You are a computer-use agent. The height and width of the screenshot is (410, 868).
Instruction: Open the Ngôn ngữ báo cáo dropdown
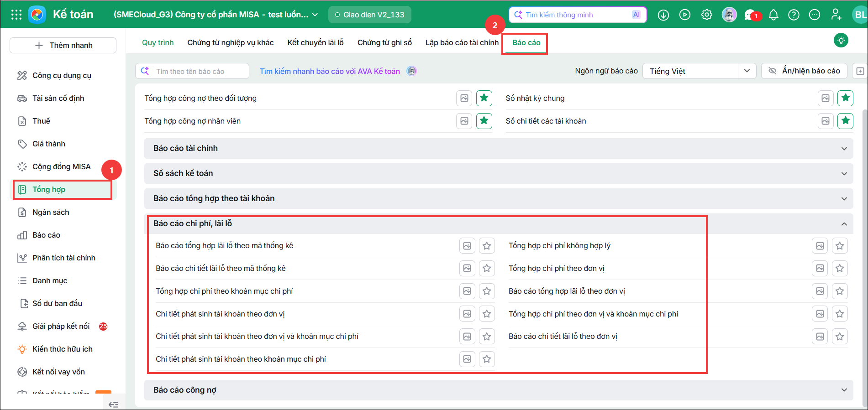[700, 71]
